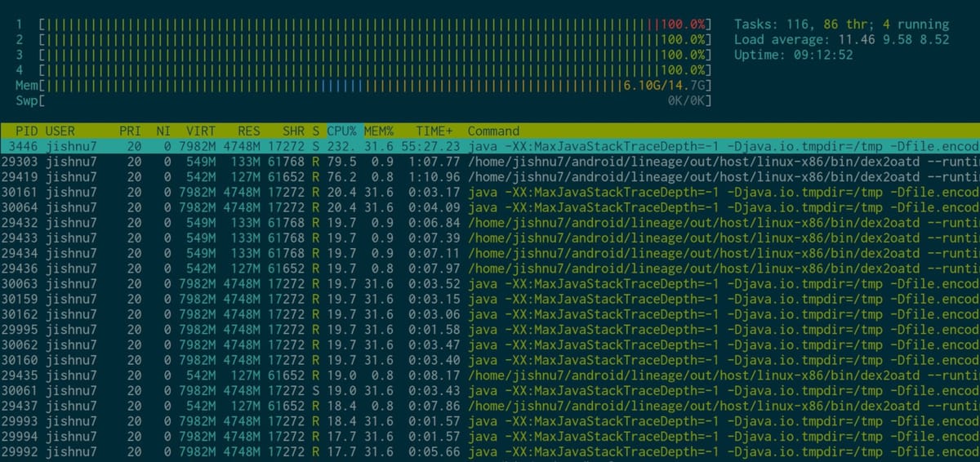
Task: Click the CPU% value 79.5
Action: tap(342, 162)
